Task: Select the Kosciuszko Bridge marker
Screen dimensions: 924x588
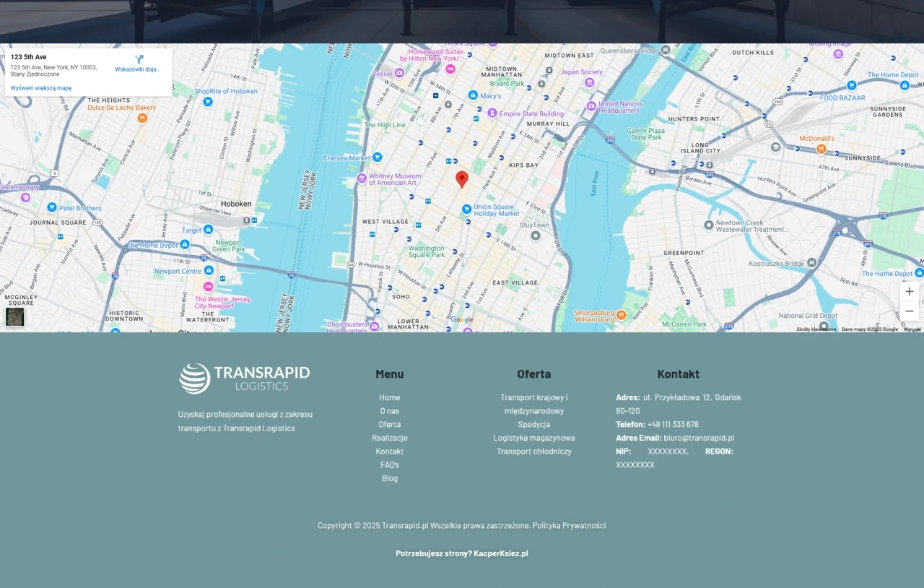Action: click(x=812, y=263)
